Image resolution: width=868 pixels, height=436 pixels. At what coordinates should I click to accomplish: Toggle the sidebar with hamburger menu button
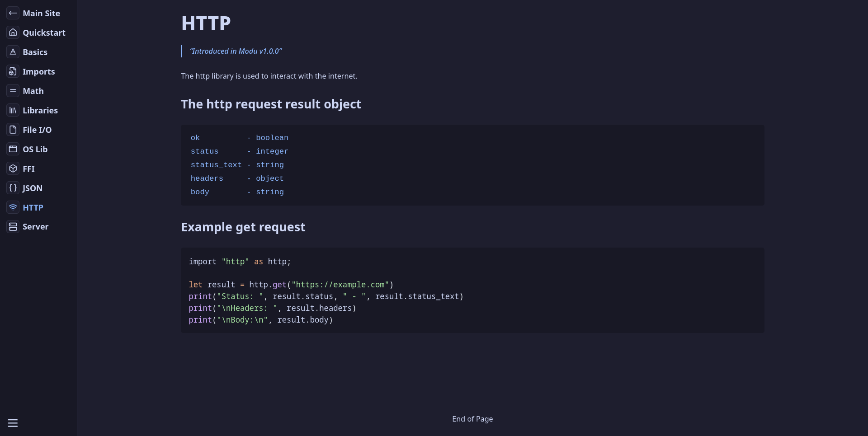[x=13, y=423]
